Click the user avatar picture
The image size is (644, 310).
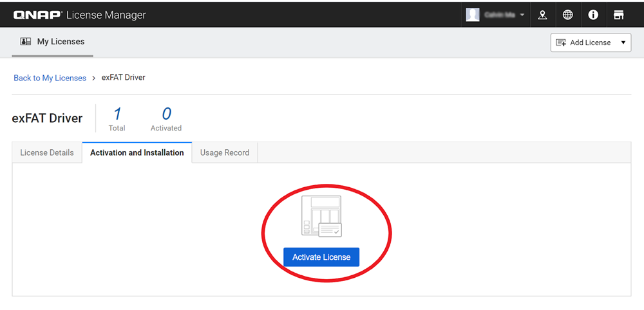473,15
